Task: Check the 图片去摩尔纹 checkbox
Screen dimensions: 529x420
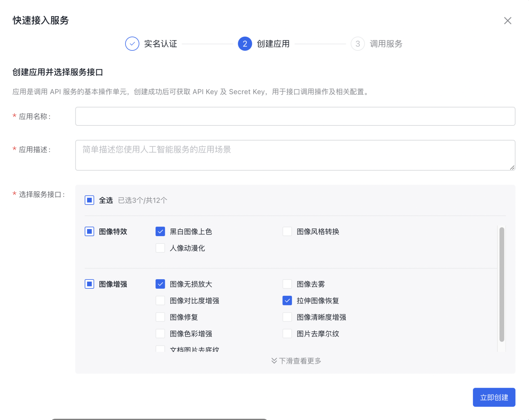Action: [287, 334]
